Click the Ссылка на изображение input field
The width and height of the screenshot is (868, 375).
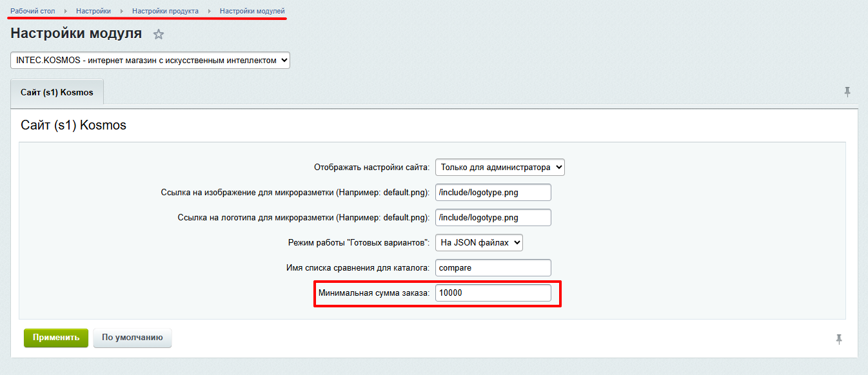click(493, 192)
